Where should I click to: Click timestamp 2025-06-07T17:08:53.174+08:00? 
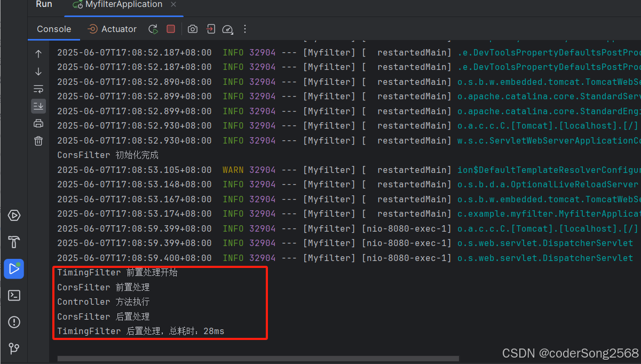pos(134,214)
